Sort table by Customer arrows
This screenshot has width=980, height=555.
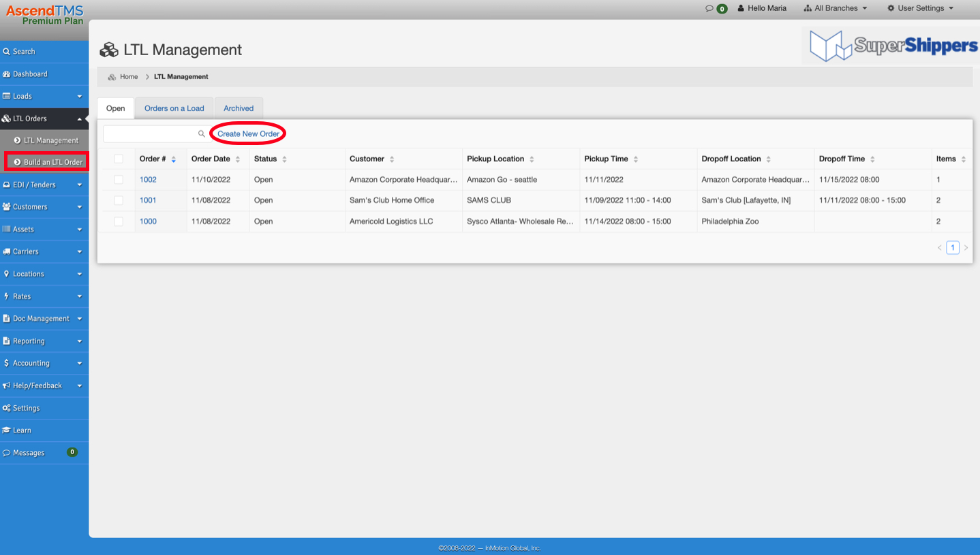tap(392, 159)
